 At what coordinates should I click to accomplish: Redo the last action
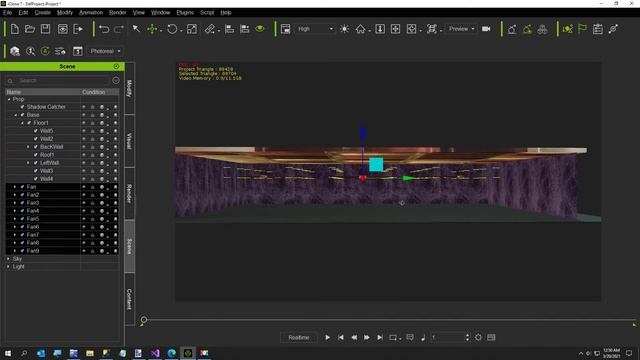119,29
